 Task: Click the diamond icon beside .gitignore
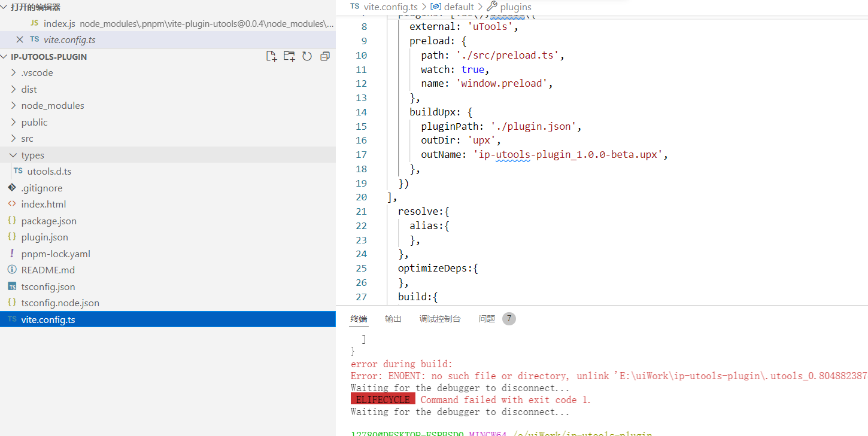12,188
